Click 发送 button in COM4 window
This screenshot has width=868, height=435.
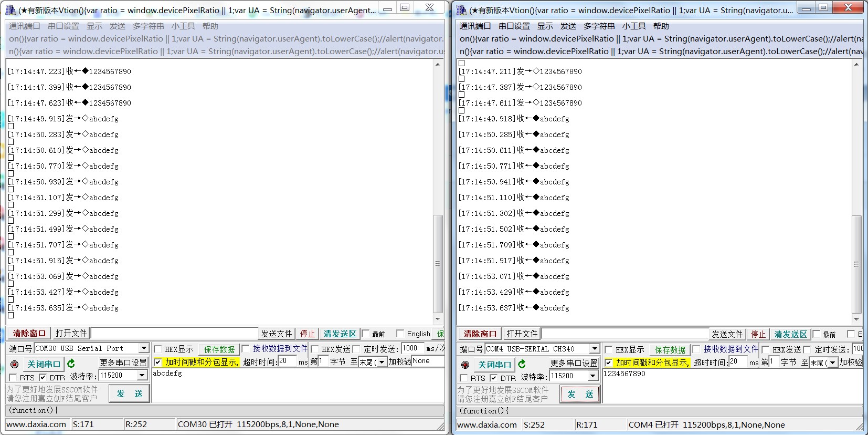(x=580, y=394)
